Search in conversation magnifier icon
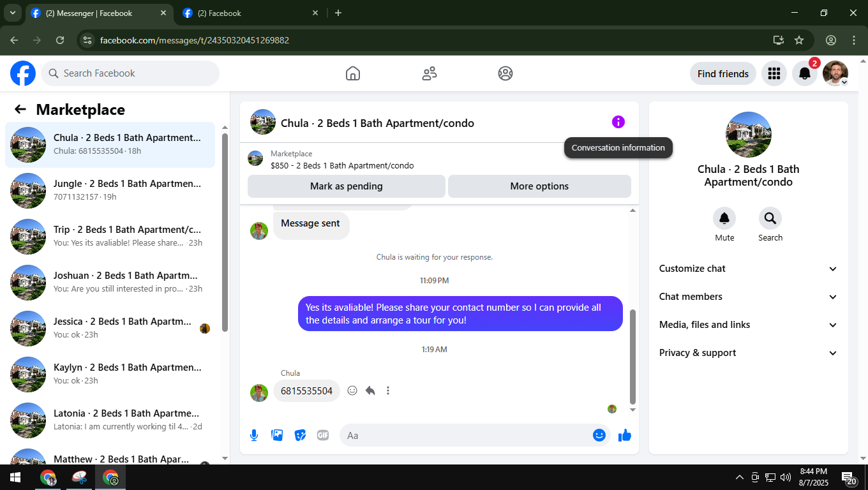The width and height of the screenshot is (868, 490). point(770,218)
